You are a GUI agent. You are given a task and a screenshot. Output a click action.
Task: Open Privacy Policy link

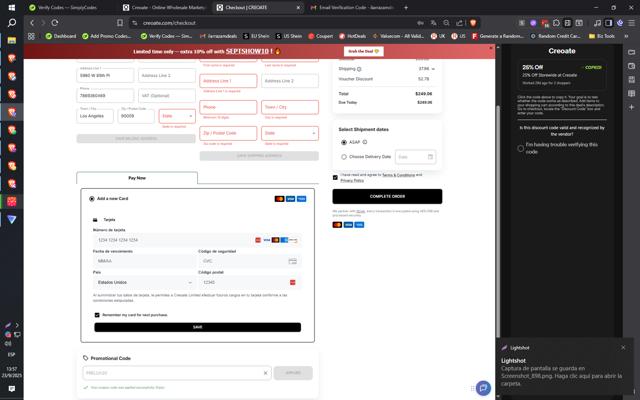click(x=352, y=180)
